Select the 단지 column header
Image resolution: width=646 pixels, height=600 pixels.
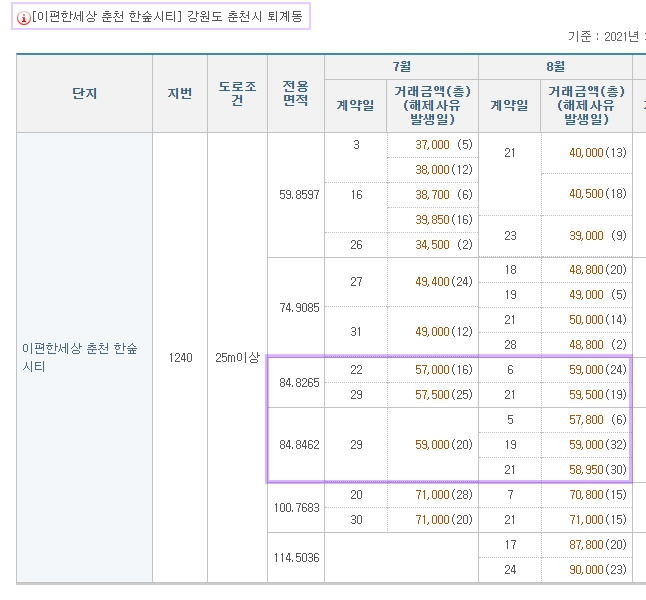click(84, 94)
